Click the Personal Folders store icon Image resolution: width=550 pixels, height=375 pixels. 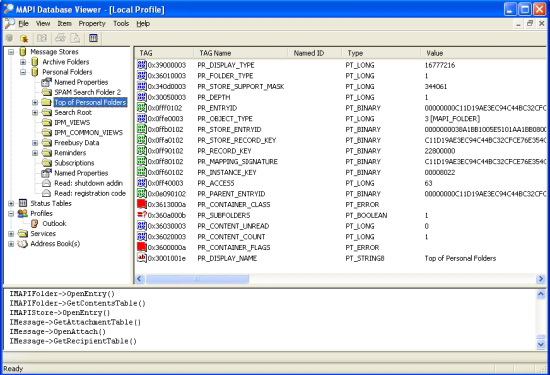pyautogui.click(x=35, y=72)
